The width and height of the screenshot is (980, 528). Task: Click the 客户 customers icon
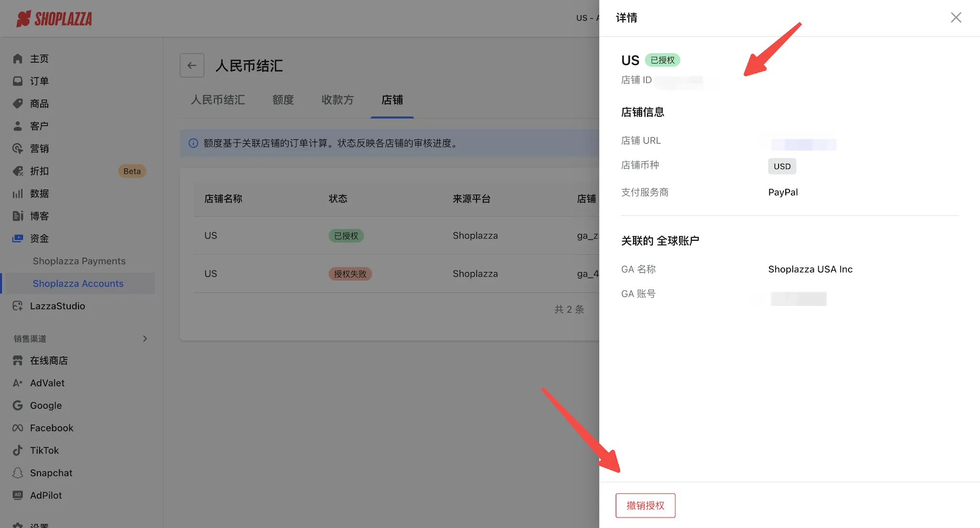[18, 126]
